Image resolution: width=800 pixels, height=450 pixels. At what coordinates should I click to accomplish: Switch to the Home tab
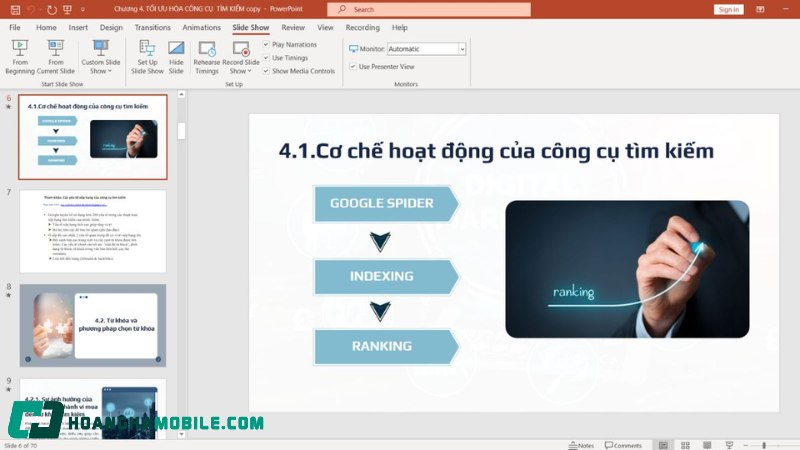coord(46,28)
